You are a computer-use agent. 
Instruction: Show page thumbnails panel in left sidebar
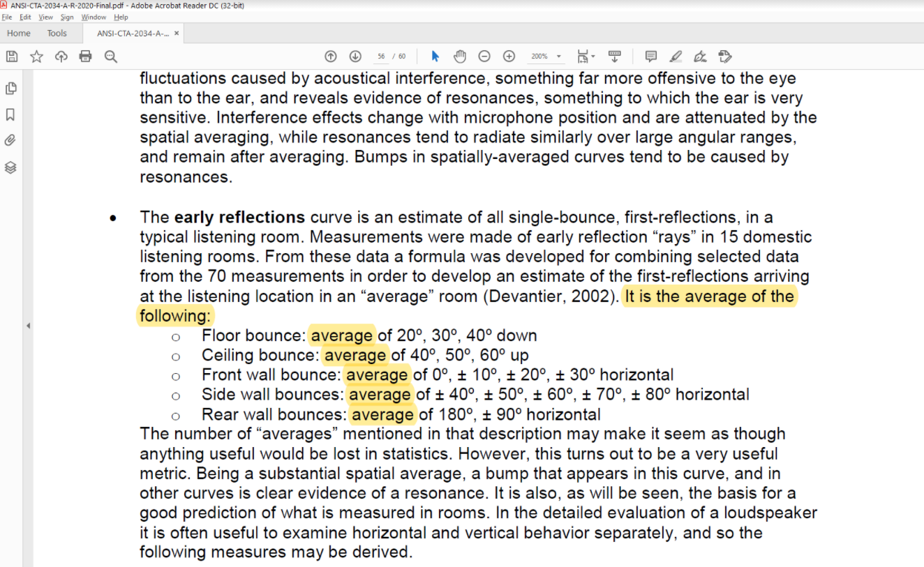coord(10,89)
